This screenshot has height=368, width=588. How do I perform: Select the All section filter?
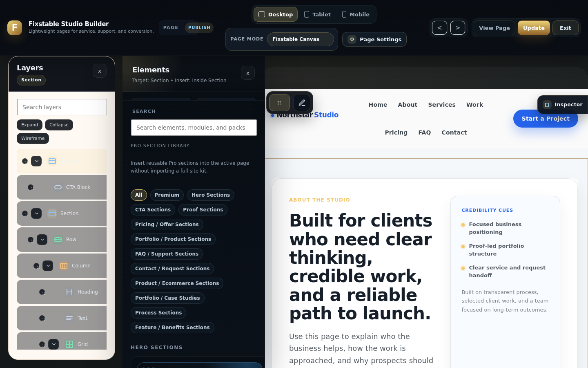tap(139, 195)
